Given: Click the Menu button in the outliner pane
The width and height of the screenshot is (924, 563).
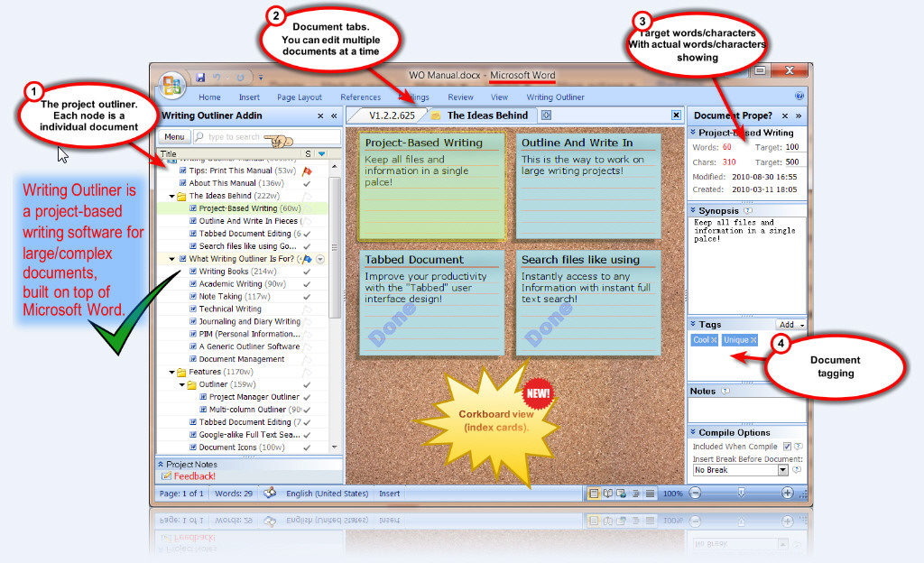Looking at the screenshot, I should click(x=174, y=137).
